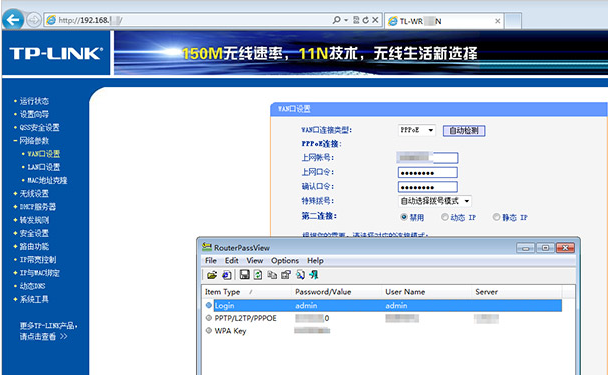The height and width of the screenshot is (375, 608).
Task: Click the browser forward arrow button
Action: [34, 20]
